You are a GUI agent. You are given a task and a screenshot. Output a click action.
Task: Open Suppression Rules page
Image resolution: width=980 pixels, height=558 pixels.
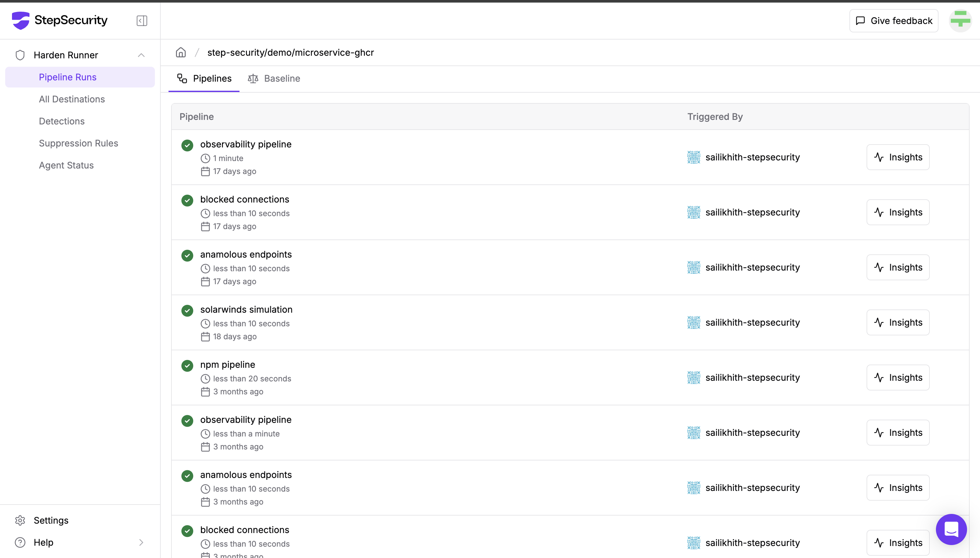78,143
